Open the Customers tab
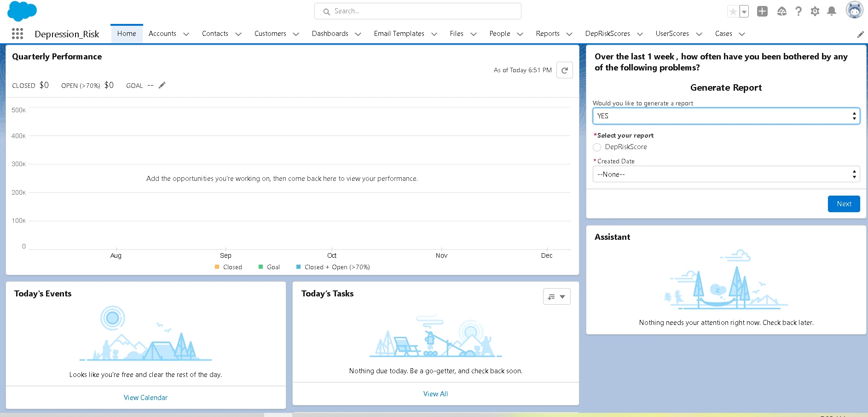This screenshot has width=868, height=417. click(270, 34)
